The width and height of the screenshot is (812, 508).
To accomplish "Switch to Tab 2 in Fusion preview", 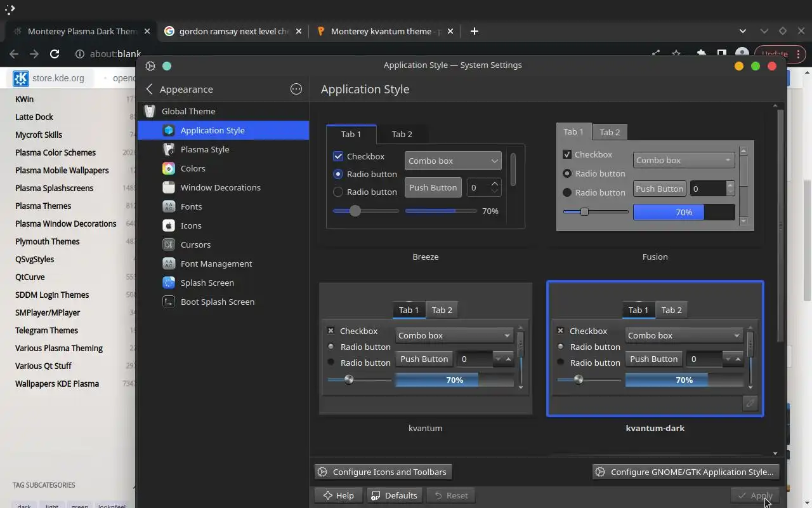I will coord(610,132).
